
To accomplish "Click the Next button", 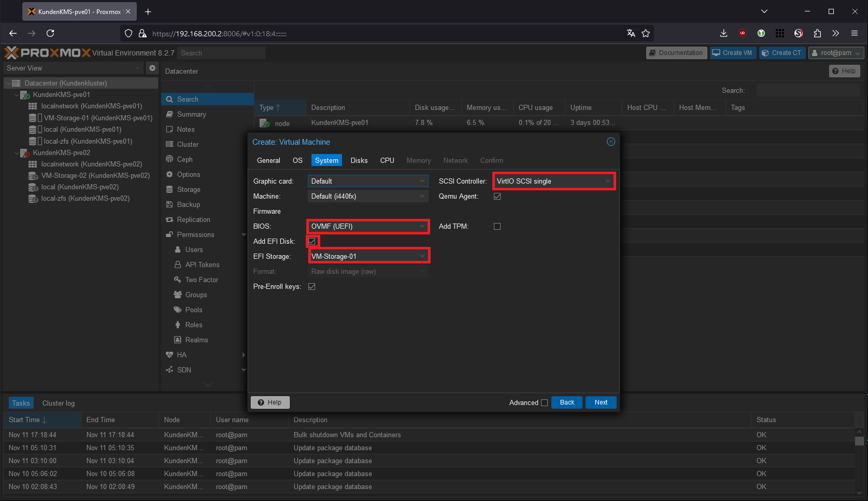I will click(x=601, y=402).
